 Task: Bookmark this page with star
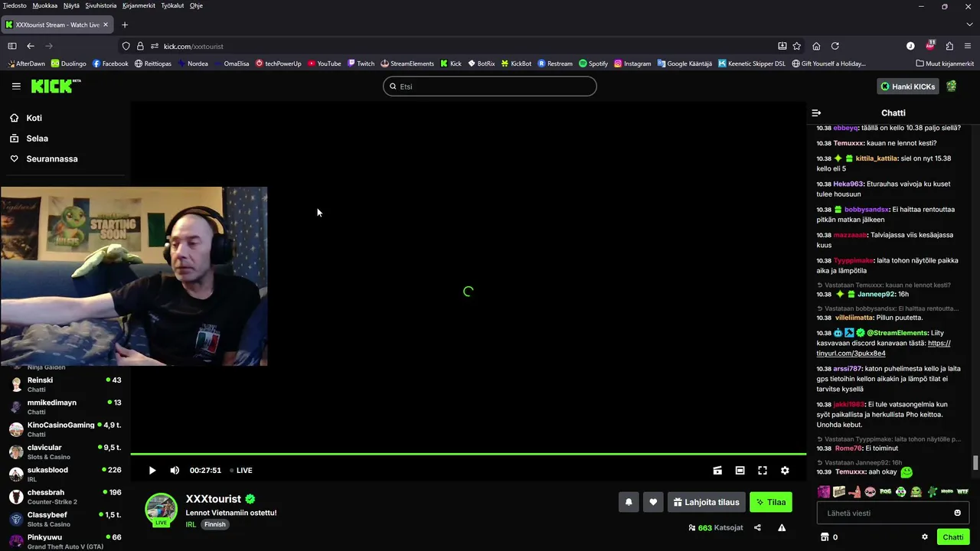(797, 46)
